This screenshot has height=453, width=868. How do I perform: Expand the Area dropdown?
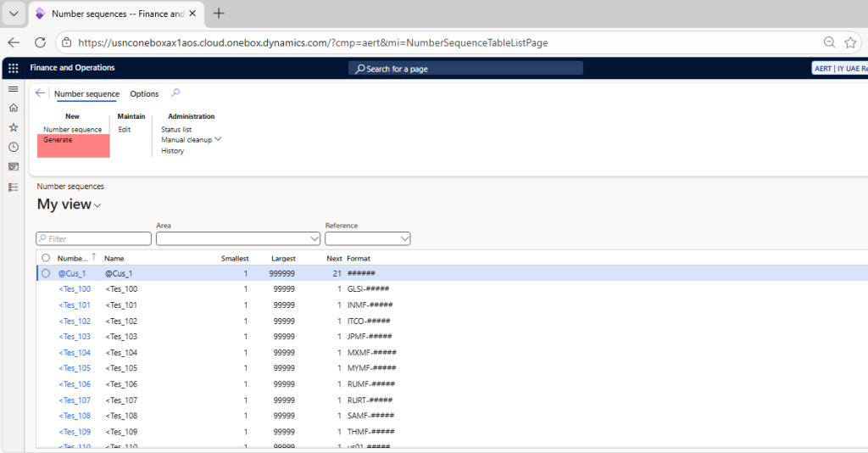tap(314, 239)
